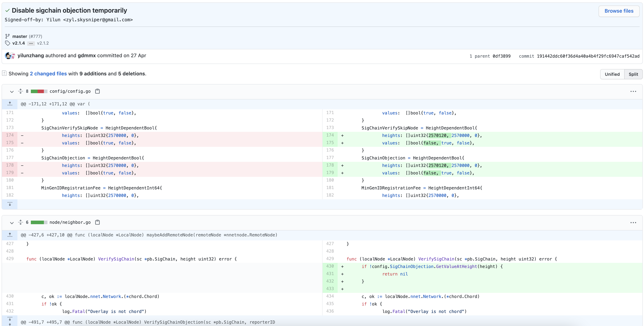644x326 pixels.
Task: Expand all lines in config/config.go
Action: pos(21,91)
